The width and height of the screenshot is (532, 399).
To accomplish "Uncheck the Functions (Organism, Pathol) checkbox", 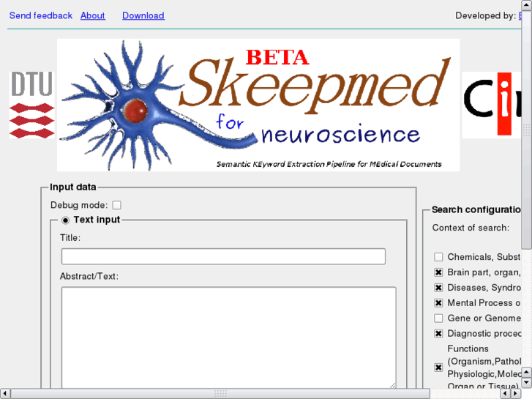I will pyautogui.click(x=438, y=368).
